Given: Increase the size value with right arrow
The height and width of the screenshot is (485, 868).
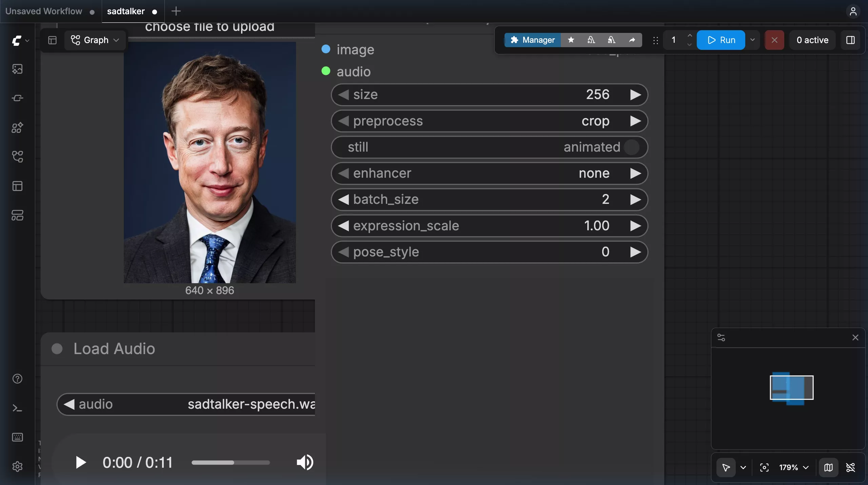Looking at the screenshot, I should [635, 95].
